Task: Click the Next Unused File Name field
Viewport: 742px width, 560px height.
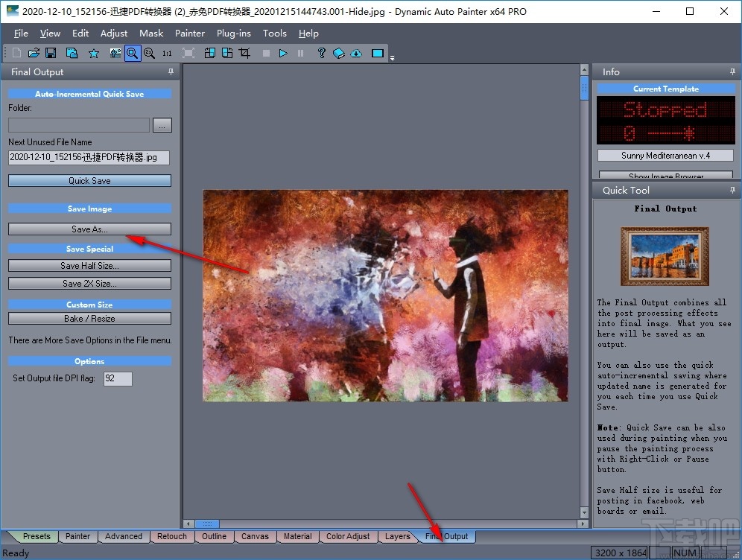Action: tap(88, 158)
